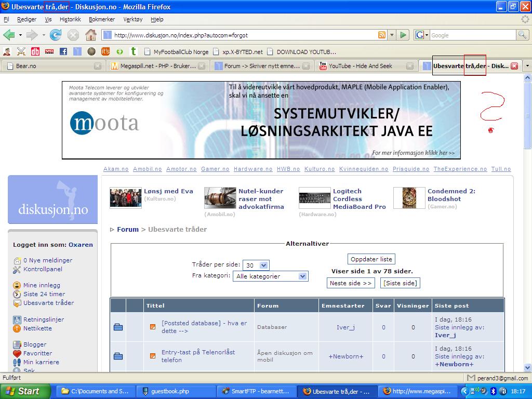Click the Blogger icon in sidebar
532x399 pixels.
pos(17,345)
